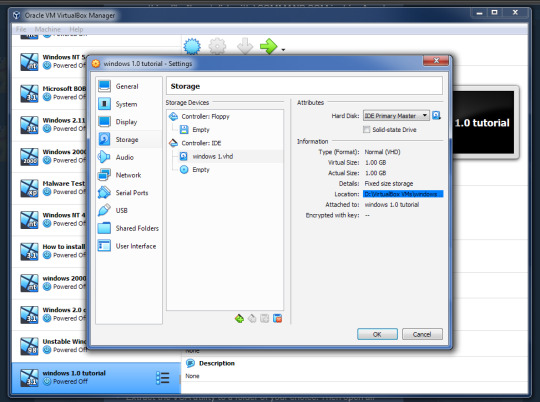Open the machine tools menu icon for windows 1.0 tutorial
540x402 pixels.
[x=163, y=378]
